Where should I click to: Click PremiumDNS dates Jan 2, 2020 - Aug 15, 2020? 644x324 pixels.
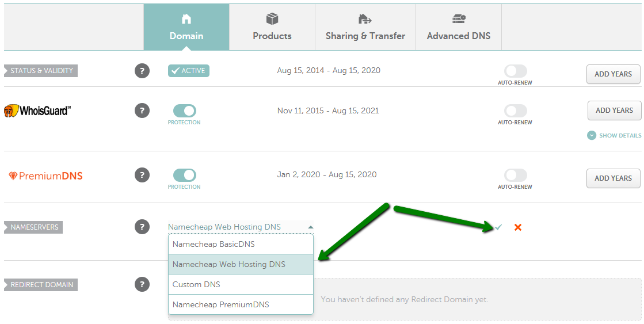tap(326, 175)
